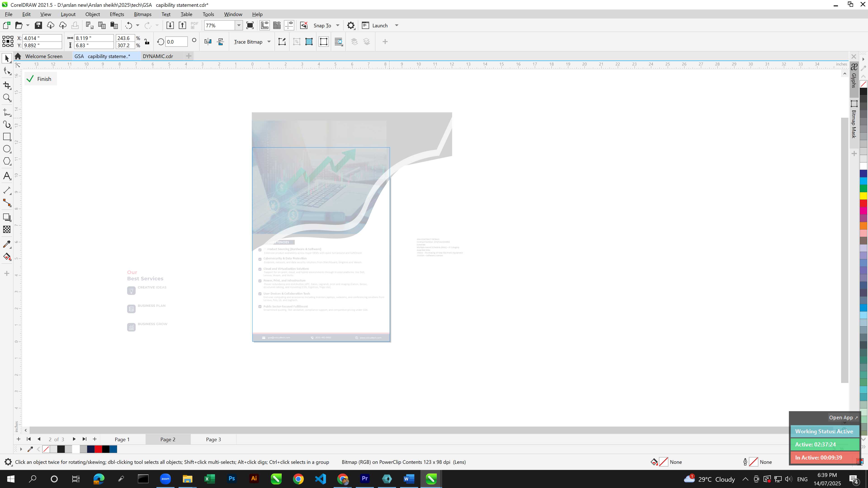Click the Paste icon in toolbar
Screen dimensions: 868x488
114,25
